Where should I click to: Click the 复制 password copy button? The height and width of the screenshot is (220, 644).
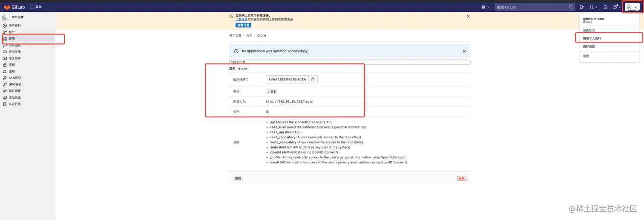click(272, 91)
